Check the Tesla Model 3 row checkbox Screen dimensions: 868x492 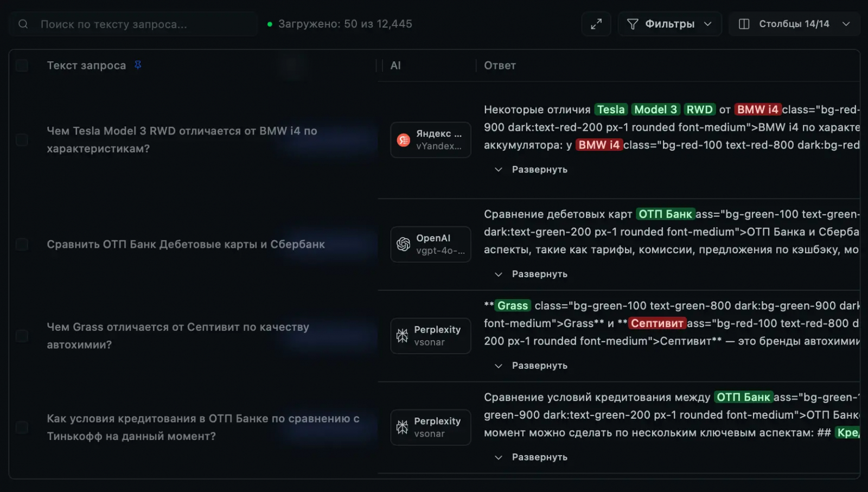(22, 140)
